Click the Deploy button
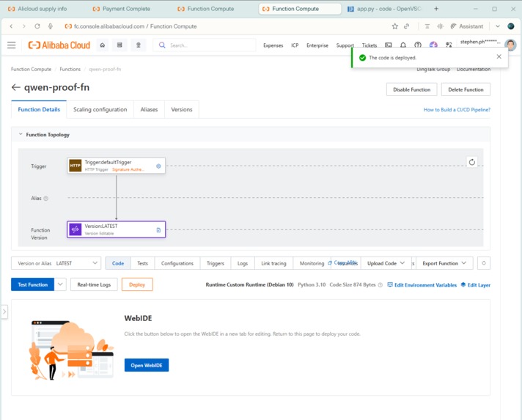 (x=137, y=284)
